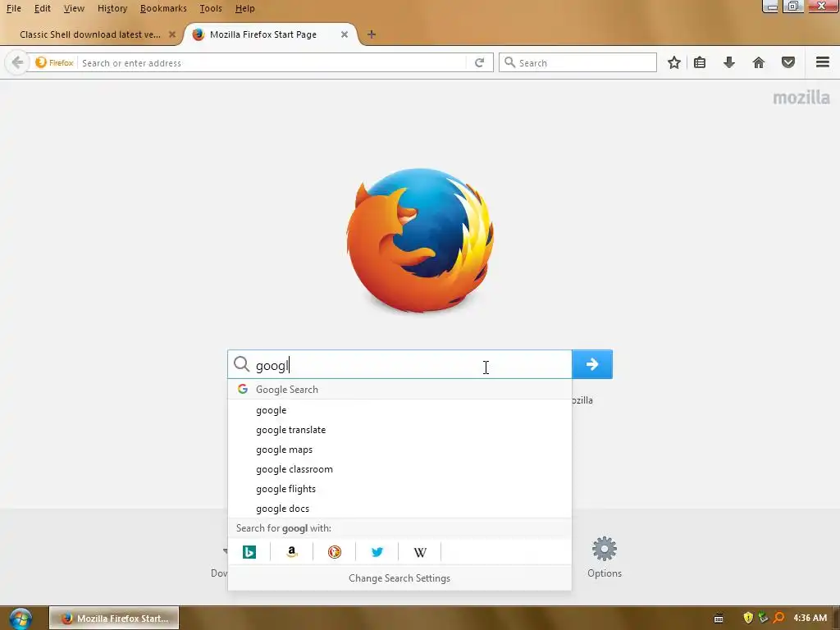Switch to the Classic Shell download tab
This screenshot has height=630, width=840.
[90, 34]
